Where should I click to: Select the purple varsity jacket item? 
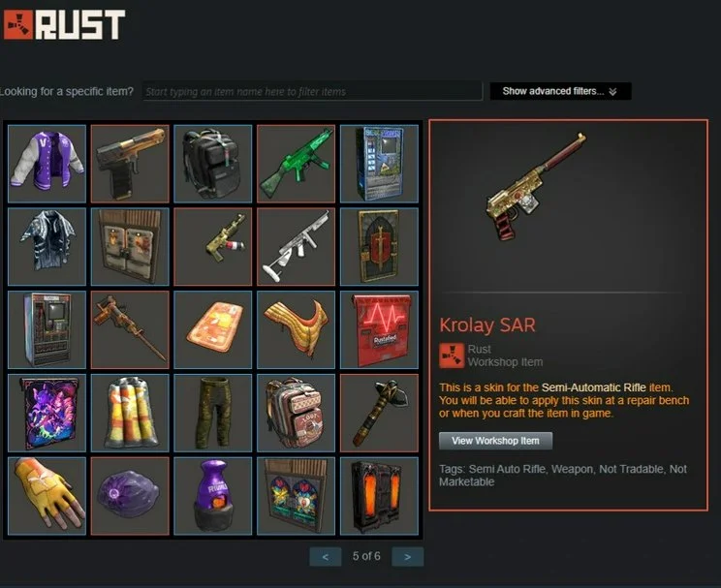point(47,164)
